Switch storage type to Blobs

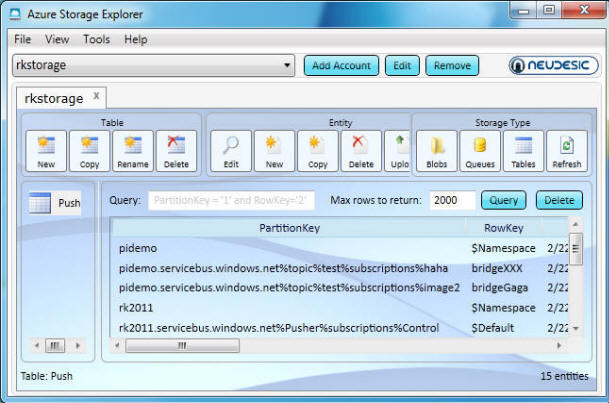pyautogui.click(x=437, y=151)
